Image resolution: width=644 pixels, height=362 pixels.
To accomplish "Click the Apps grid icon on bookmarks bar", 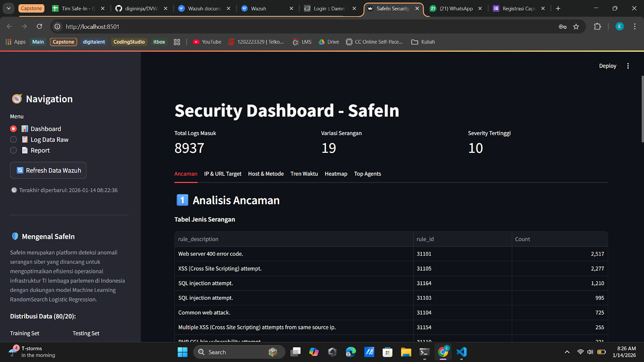I will click(8, 41).
